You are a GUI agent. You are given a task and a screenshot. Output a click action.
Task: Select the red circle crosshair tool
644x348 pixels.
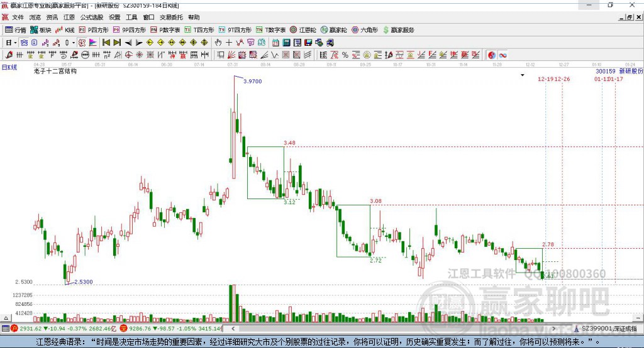coord(128,55)
